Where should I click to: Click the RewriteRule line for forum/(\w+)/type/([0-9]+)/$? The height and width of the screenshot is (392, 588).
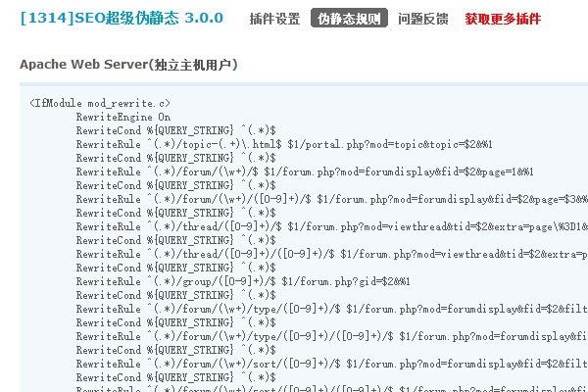click(x=332, y=309)
